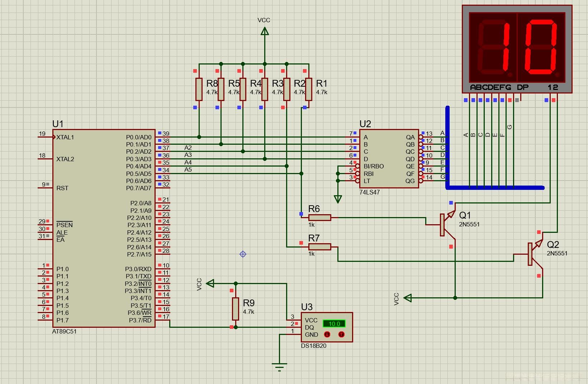The image size is (588, 384).
Task: Click pin number 17 on U1
Action: pyautogui.click(x=166, y=316)
